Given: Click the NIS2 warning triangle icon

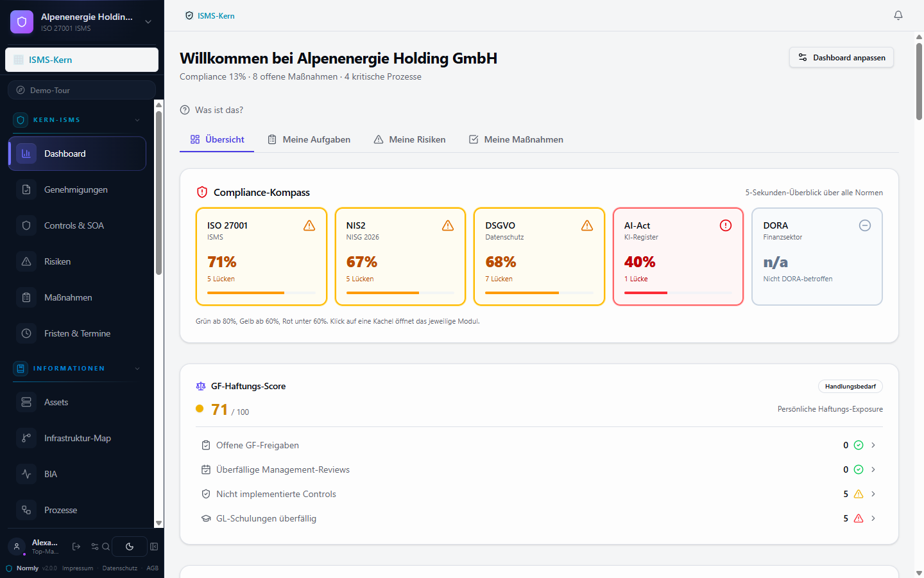Looking at the screenshot, I should pos(448,225).
